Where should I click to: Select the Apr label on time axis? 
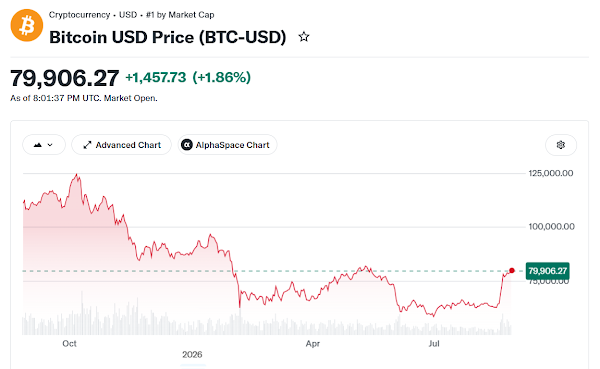coord(313,343)
